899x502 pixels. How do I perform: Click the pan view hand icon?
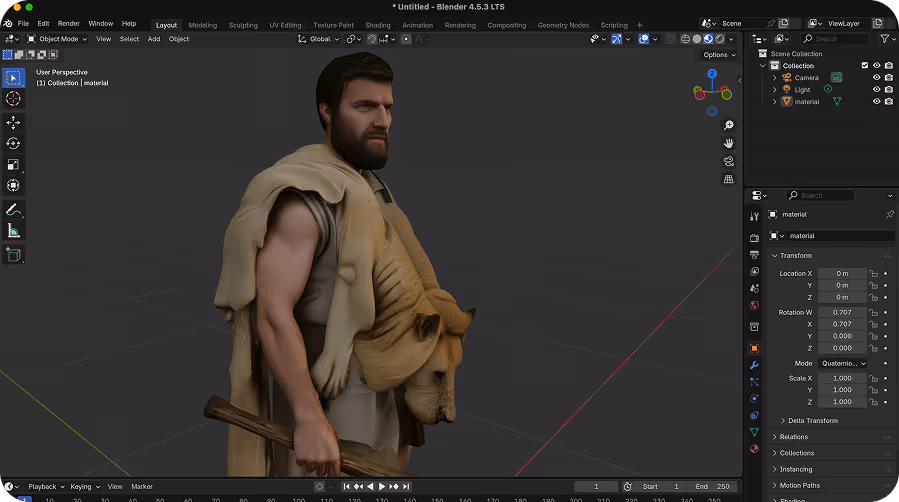tap(729, 143)
